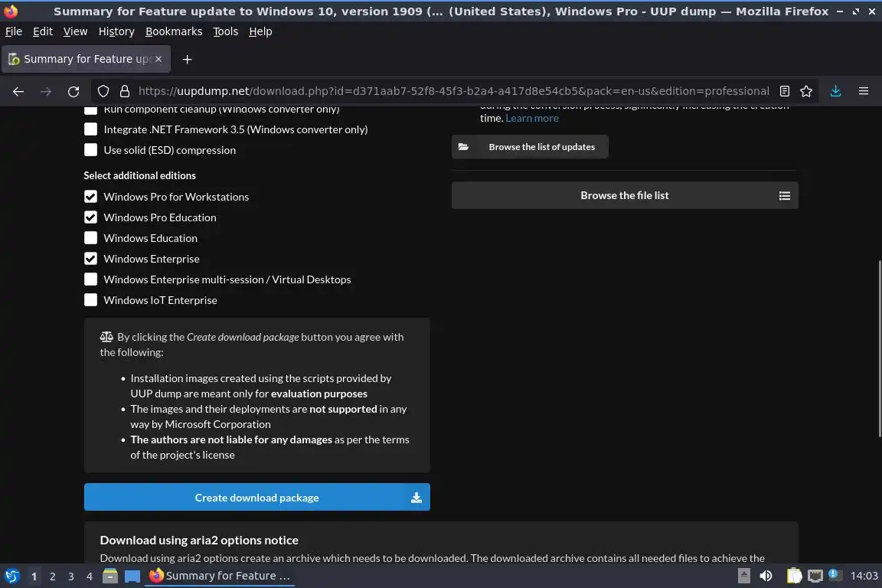Check Windows Enterprise multi-session / Virtual Desktops

[90, 279]
